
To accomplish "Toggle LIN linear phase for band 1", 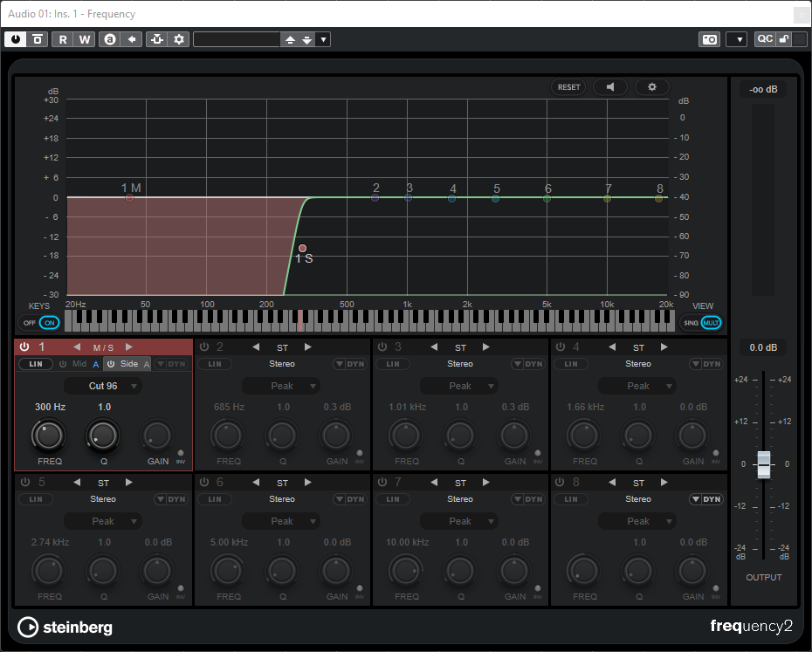I will point(36,364).
